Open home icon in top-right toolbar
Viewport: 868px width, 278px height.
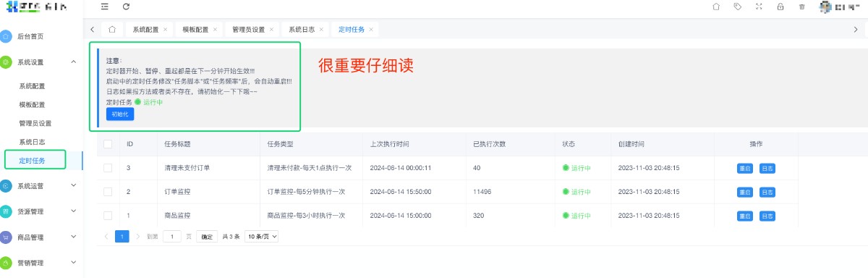pos(716,7)
